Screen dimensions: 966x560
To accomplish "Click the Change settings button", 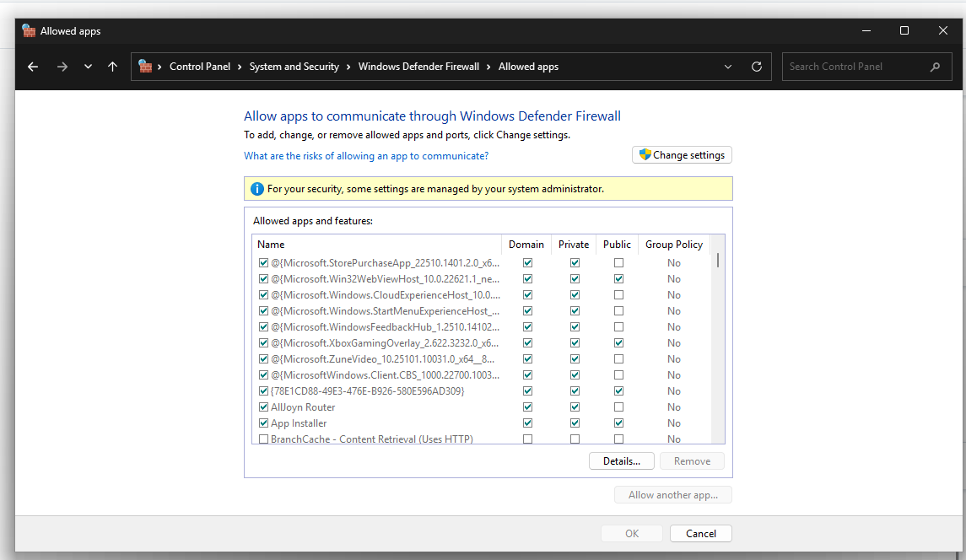I will [682, 155].
